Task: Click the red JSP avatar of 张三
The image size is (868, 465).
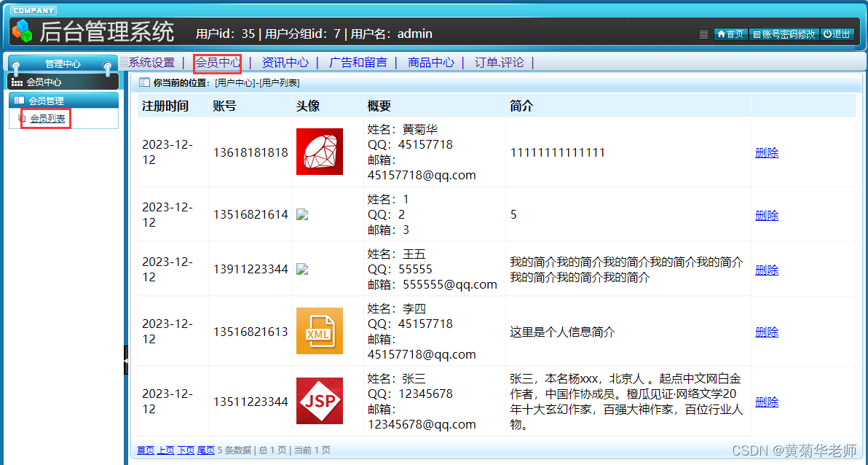Action: click(320, 401)
